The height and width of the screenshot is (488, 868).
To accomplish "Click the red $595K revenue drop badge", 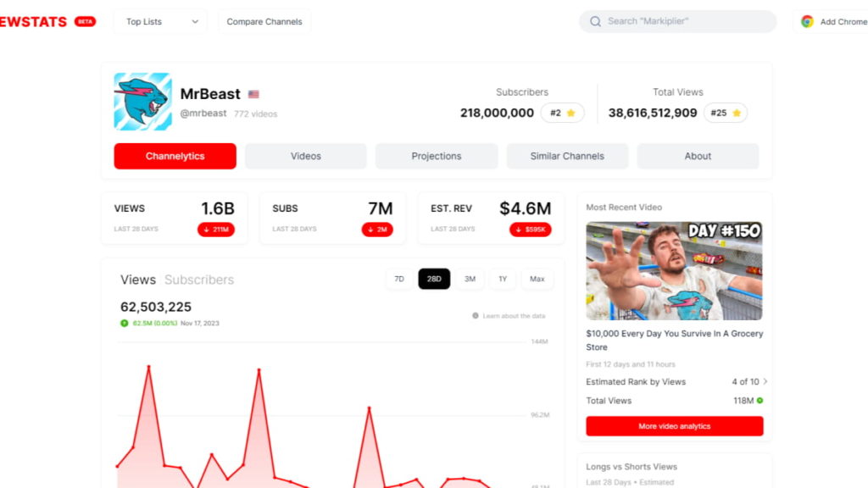I will (x=532, y=228).
